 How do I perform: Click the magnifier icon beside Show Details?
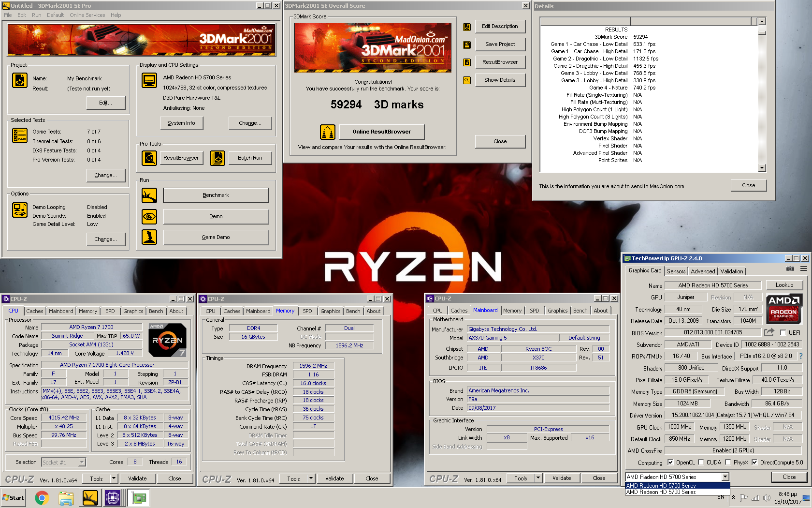pos(467,80)
